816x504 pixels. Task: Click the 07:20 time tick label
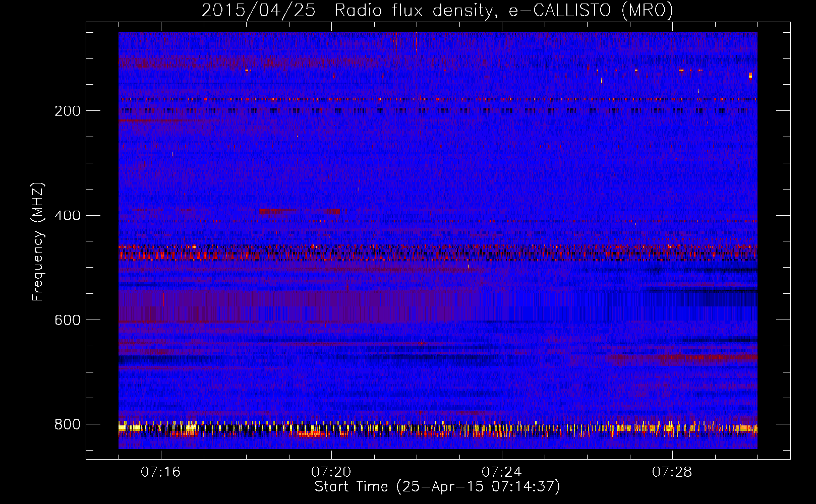331,472
